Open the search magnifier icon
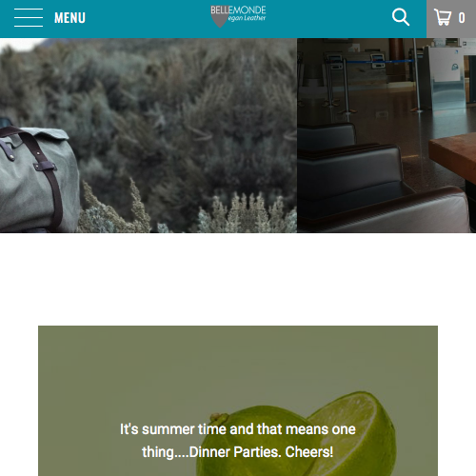476x476 pixels. coord(401,17)
